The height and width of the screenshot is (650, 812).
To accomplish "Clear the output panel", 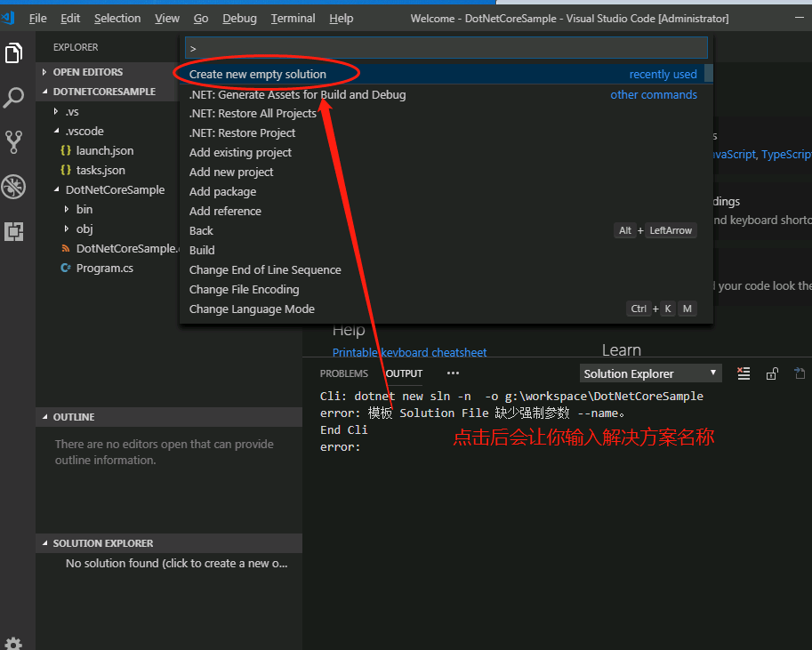I will click(x=744, y=373).
